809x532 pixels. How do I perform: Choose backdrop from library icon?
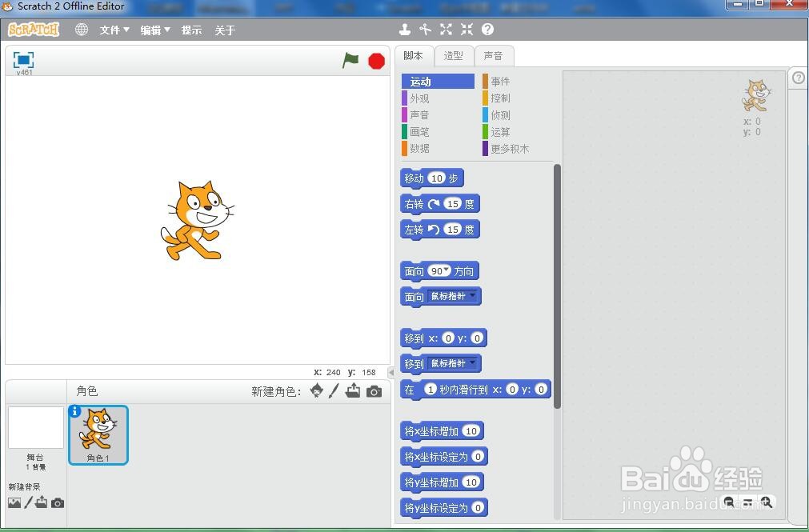click(x=14, y=502)
